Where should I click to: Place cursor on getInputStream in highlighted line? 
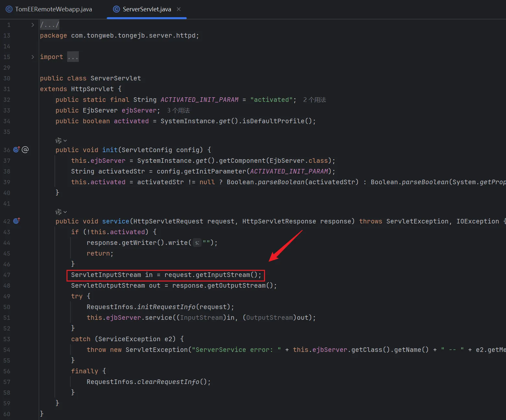pyautogui.click(x=223, y=275)
